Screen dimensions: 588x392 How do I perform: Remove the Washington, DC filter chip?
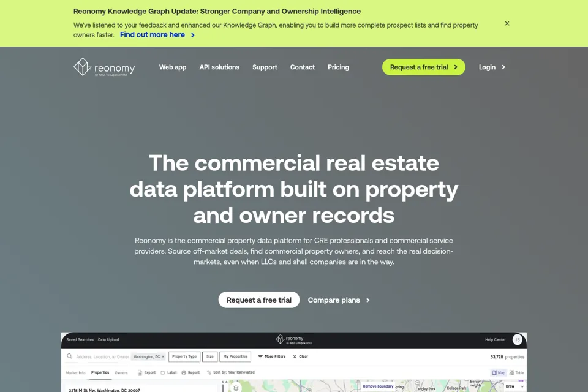coord(163,356)
